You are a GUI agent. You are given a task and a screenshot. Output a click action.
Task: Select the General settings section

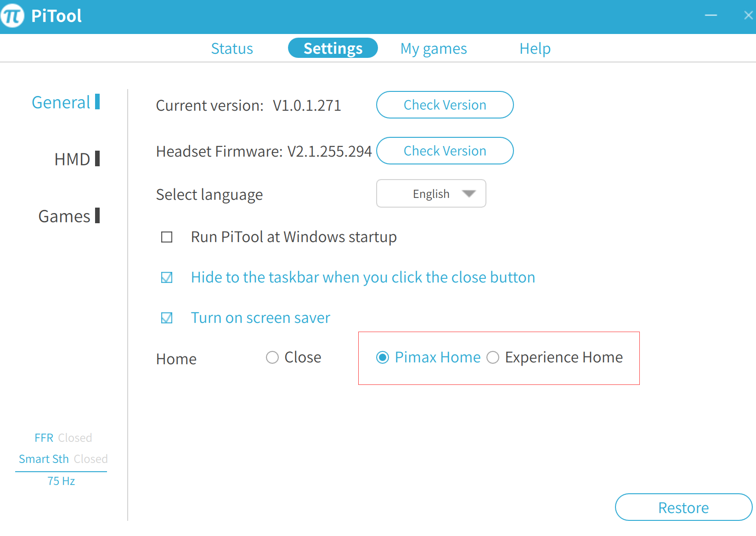pos(66,102)
